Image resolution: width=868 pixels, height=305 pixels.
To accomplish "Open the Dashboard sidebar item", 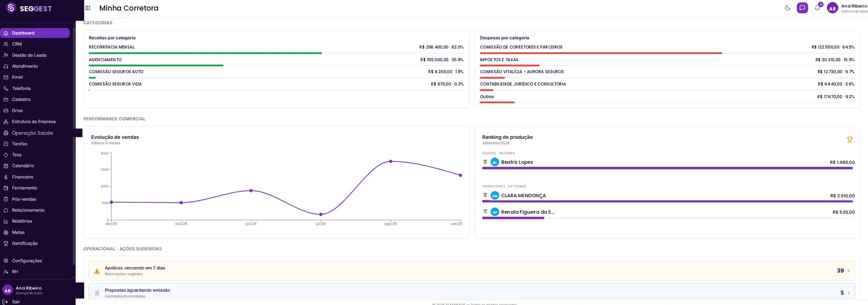I will pos(35,33).
